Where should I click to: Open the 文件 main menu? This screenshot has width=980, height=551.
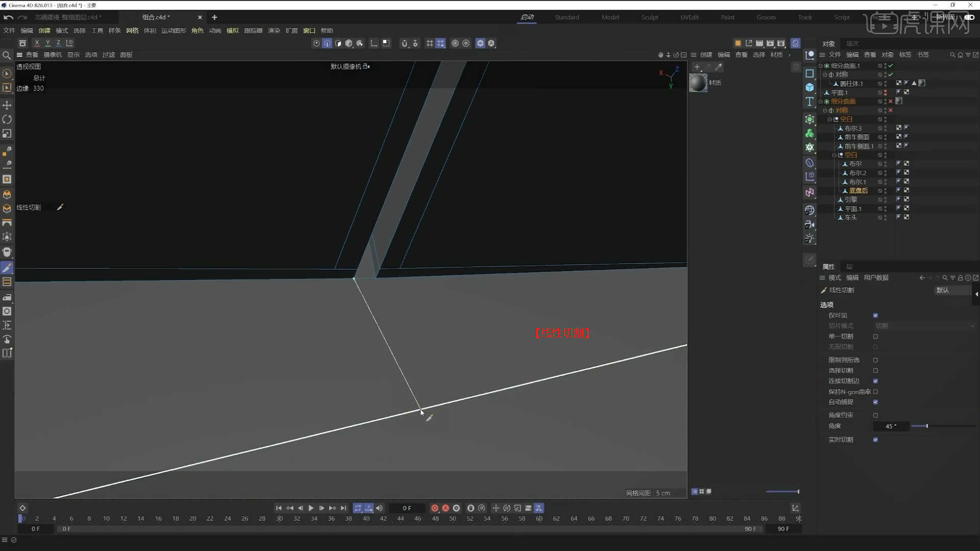[9, 31]
